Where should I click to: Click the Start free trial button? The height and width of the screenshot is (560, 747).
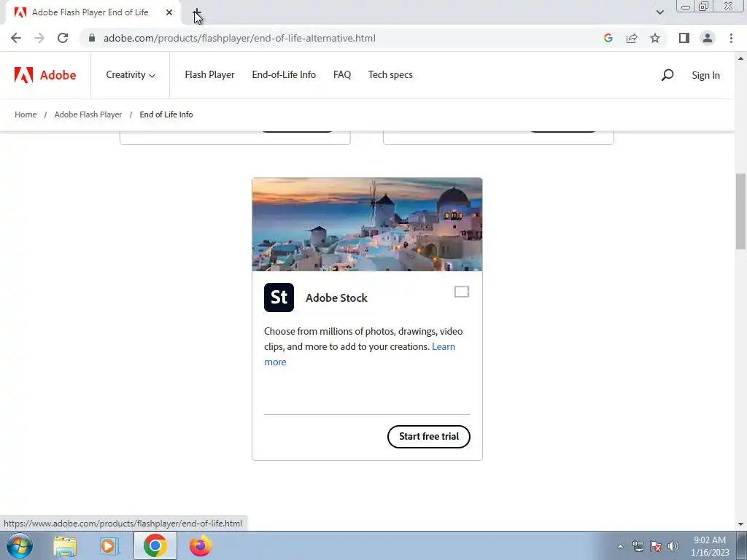pyautogui.click(x=429, y=436)
